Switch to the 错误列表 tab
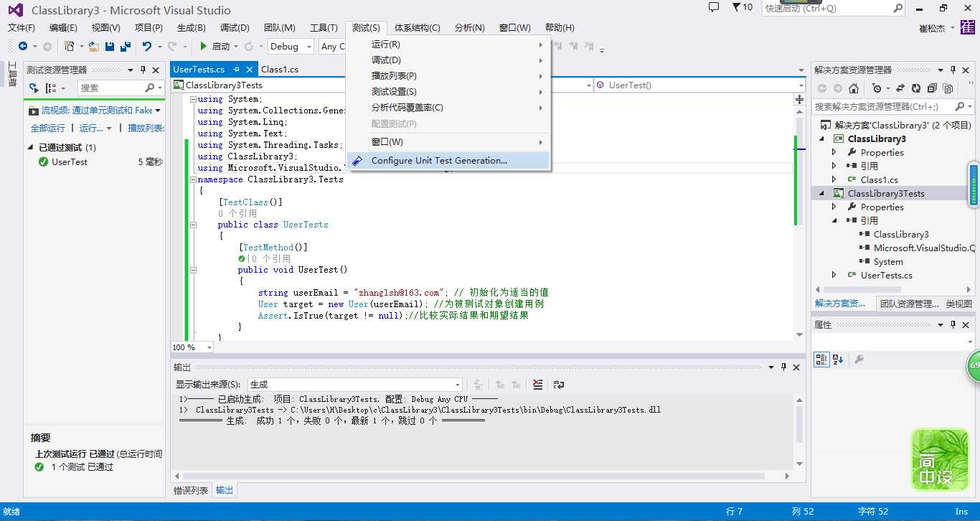The image size is (980, 521). pos(191,490)
